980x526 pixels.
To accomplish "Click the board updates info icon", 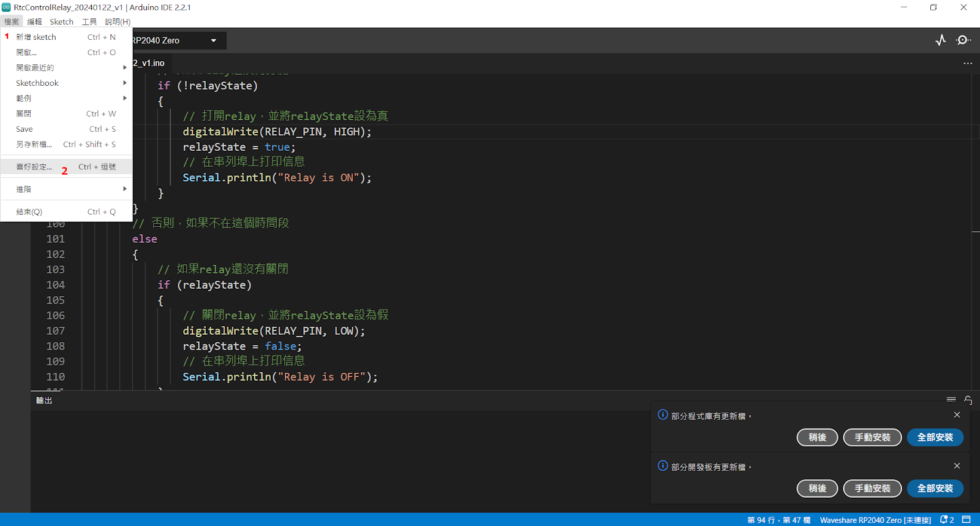I will click(x=663, y=465).
